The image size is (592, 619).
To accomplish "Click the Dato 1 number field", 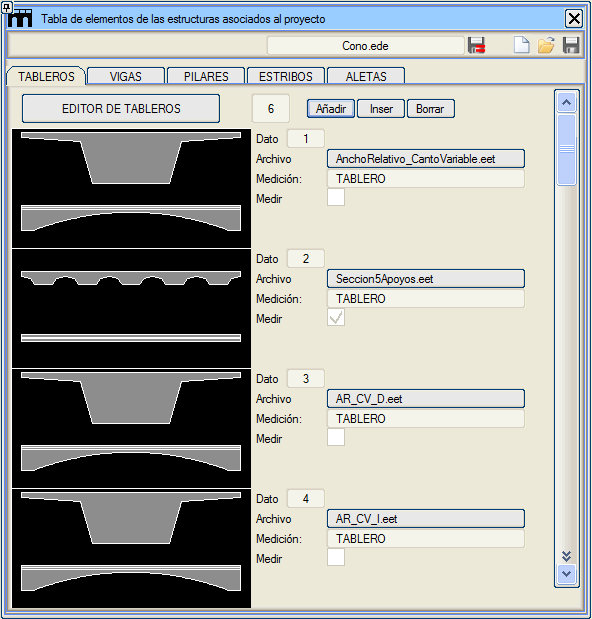I will click(306, 139).
